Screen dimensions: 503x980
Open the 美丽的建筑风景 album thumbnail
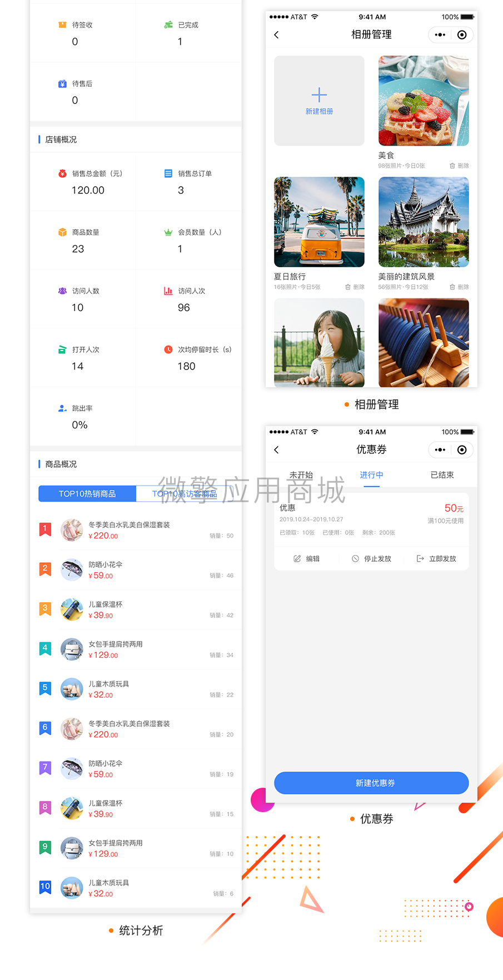coord(424,222)
